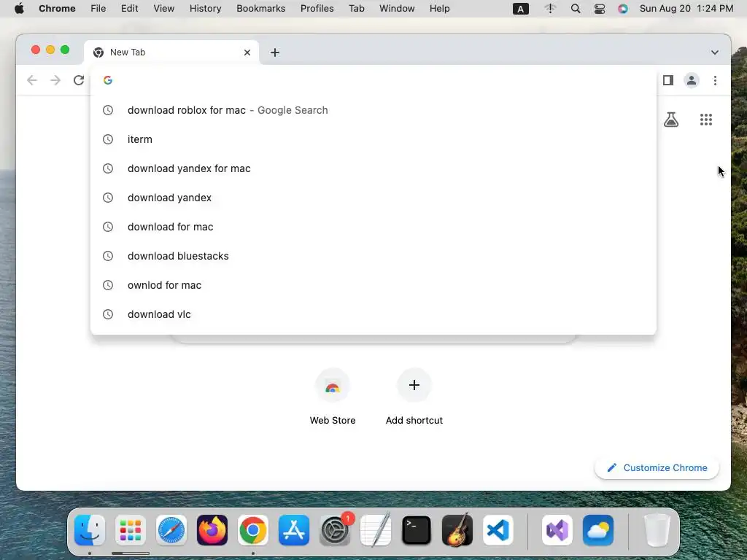Image resolution: width=747 pixels, height=560 pixels.
Task: Open TextEdit from the dock
Action: point(376,530)
